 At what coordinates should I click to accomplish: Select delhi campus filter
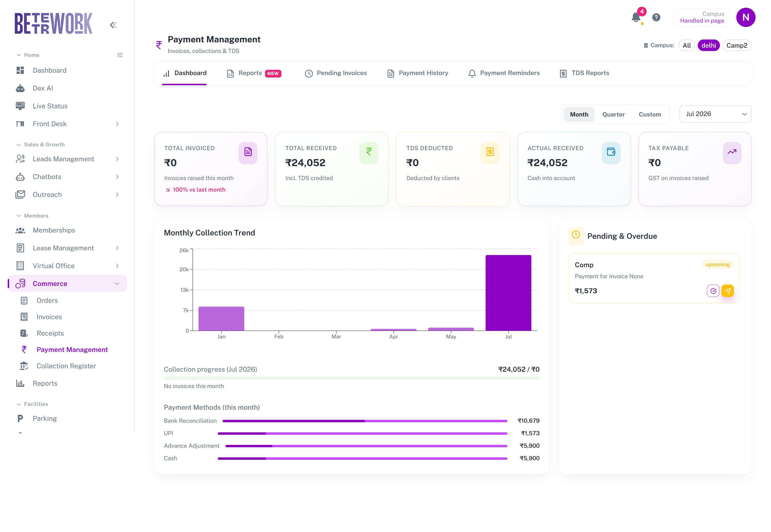[709, 45]
